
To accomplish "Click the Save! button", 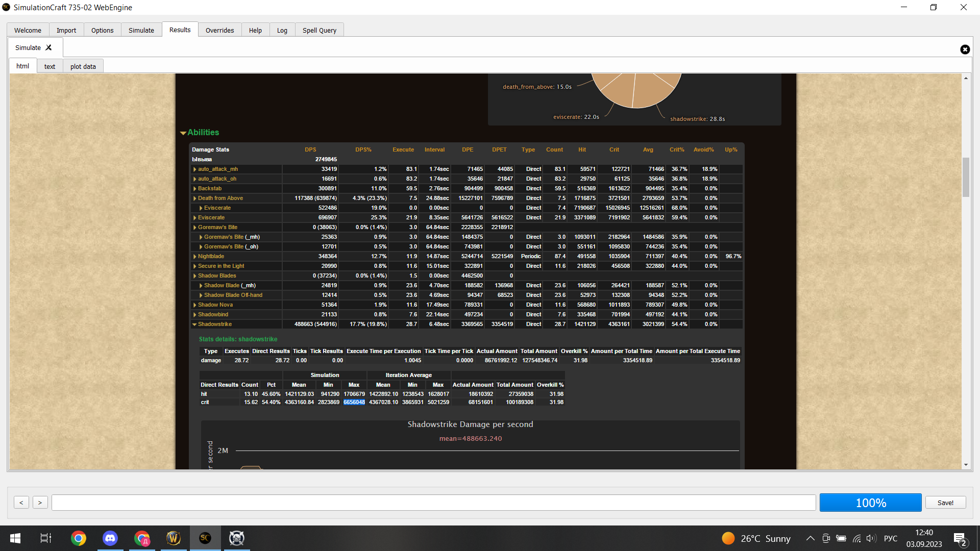I will (x=945, y=503).
